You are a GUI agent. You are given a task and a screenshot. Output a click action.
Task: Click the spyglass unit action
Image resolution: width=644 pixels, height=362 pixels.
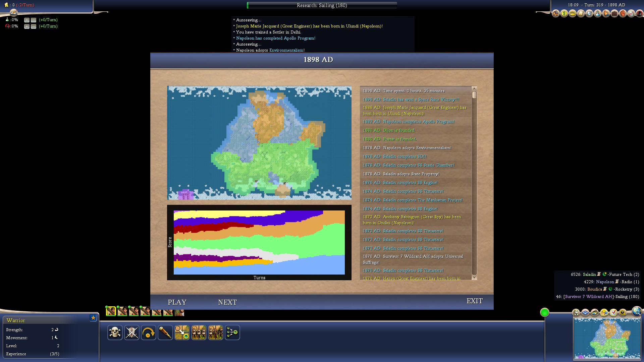tap(165, 333)
